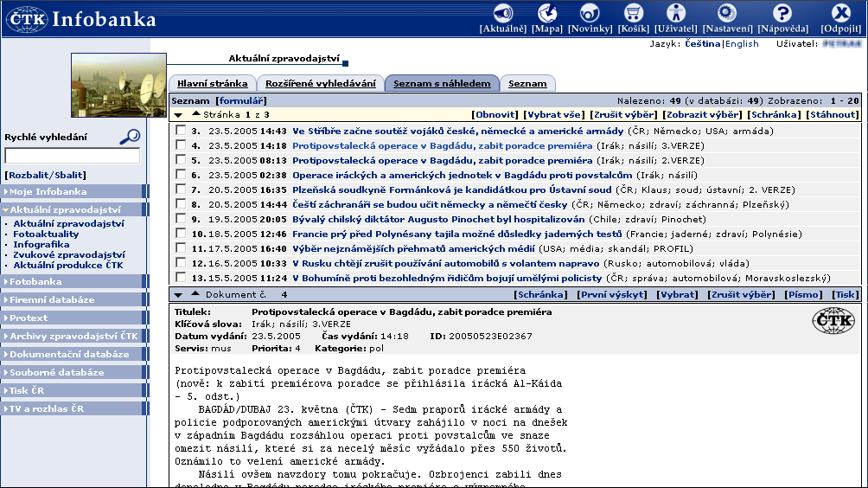The width and height of the screenshot is (868, 488).
Task: Tick checkbox for Pinochet article 9
Action: click(x=180, y=219)
